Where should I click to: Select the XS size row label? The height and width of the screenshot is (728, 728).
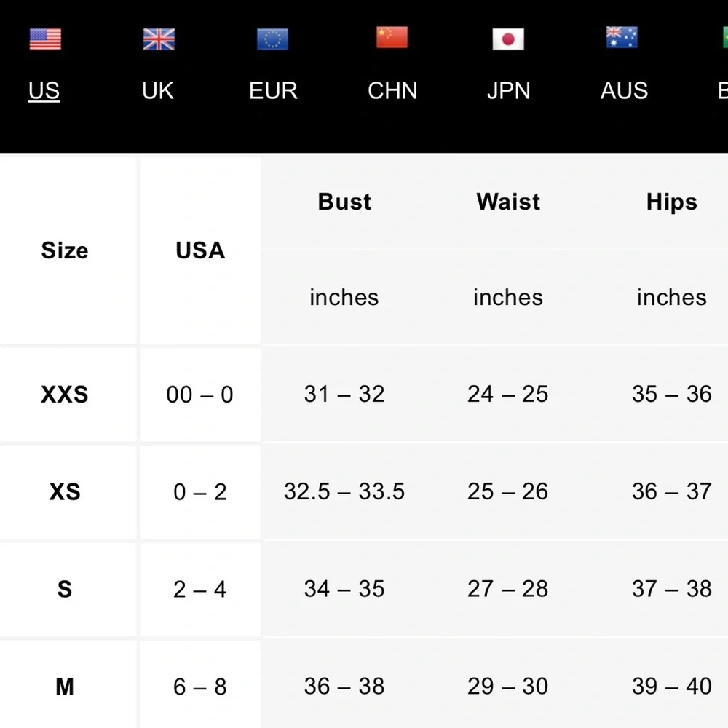65,492
